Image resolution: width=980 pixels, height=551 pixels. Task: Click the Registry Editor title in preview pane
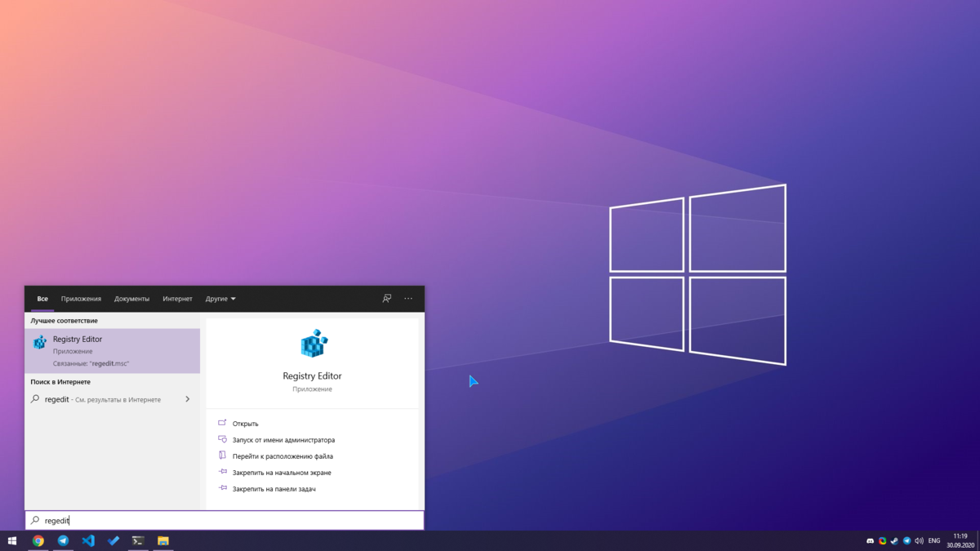312,376
